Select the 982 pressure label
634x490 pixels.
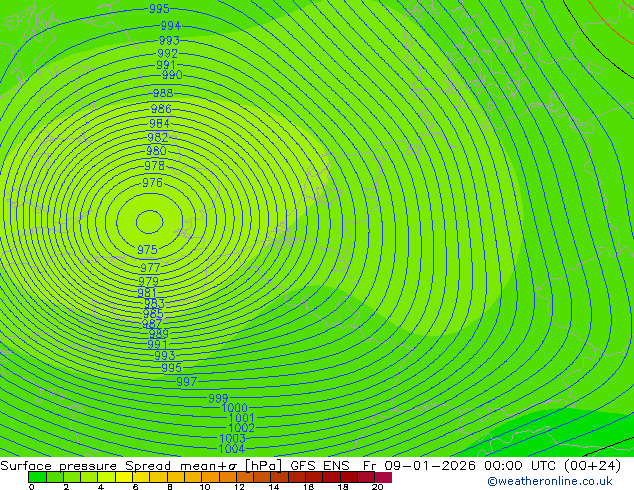click(157, 137)
